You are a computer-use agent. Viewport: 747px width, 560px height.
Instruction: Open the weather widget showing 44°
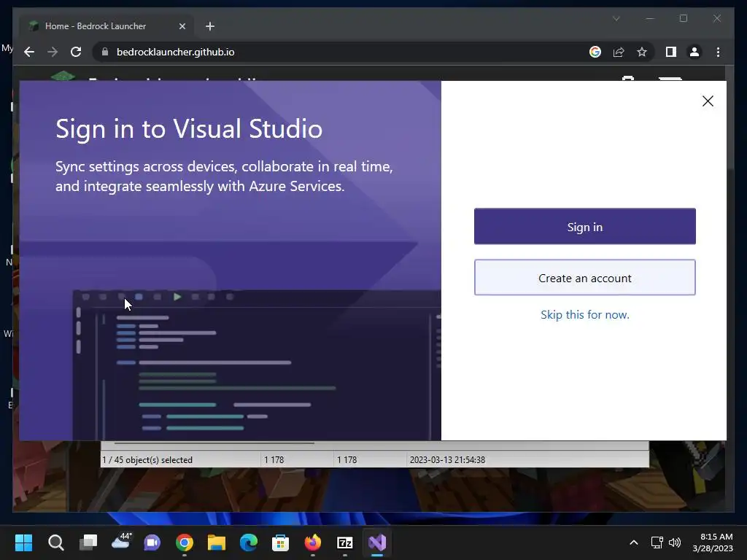point(121,542)
